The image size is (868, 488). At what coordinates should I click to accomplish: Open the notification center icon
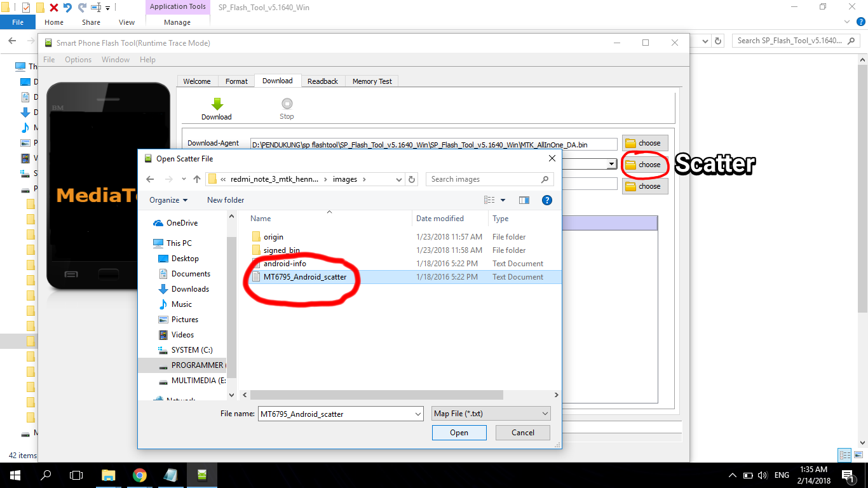pos(848,475)
